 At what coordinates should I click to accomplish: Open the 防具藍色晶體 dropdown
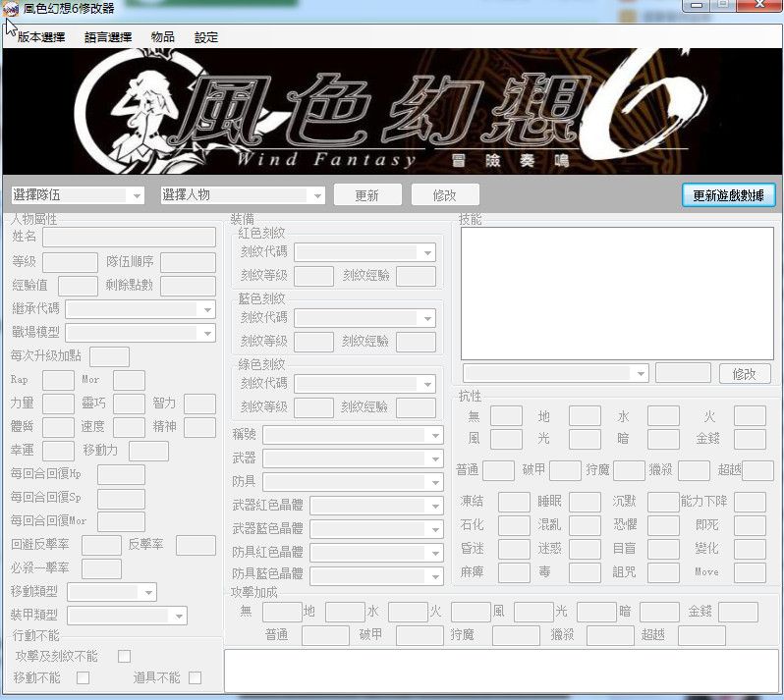point(376,576)
